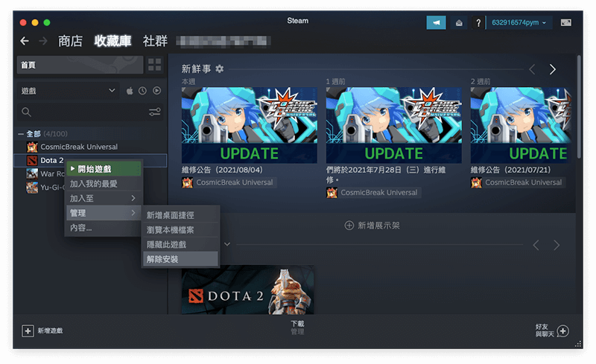Open friends and chat plus icon
596x364 pixels.
pyautogui.click(x=563, y=331)
